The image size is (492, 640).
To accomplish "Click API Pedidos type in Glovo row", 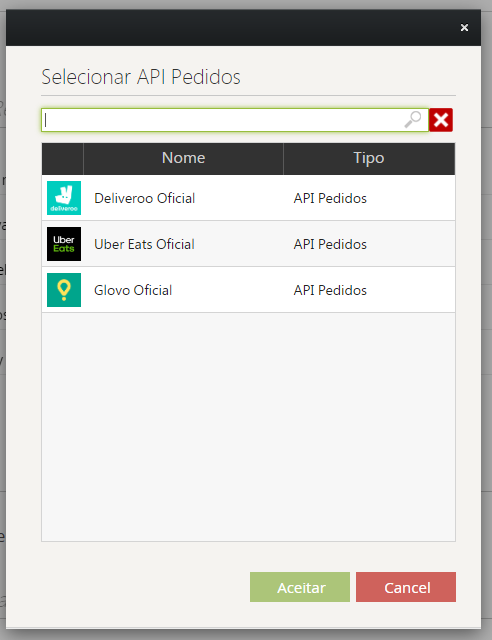I will point(330,291).
